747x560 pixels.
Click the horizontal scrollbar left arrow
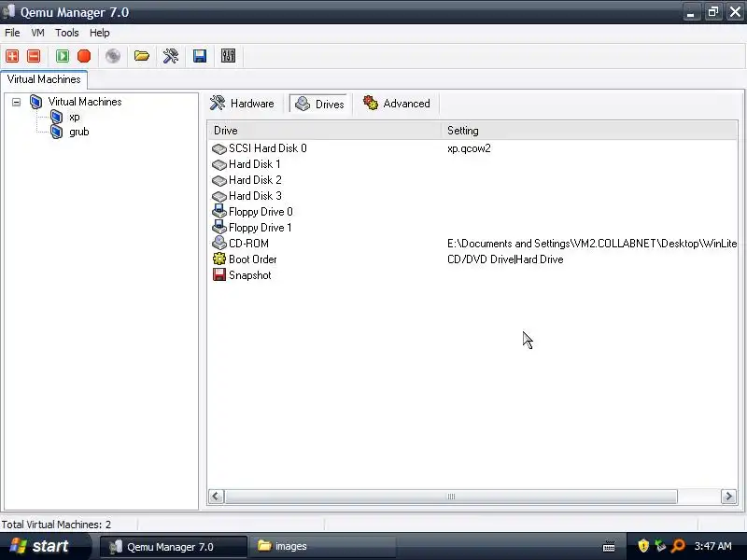tap(217, 497)
